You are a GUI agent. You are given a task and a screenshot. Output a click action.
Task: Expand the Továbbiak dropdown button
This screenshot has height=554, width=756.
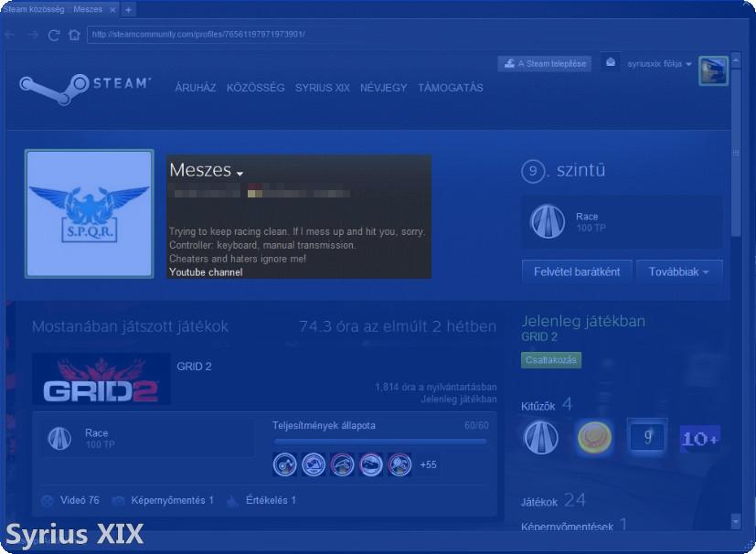679,272
